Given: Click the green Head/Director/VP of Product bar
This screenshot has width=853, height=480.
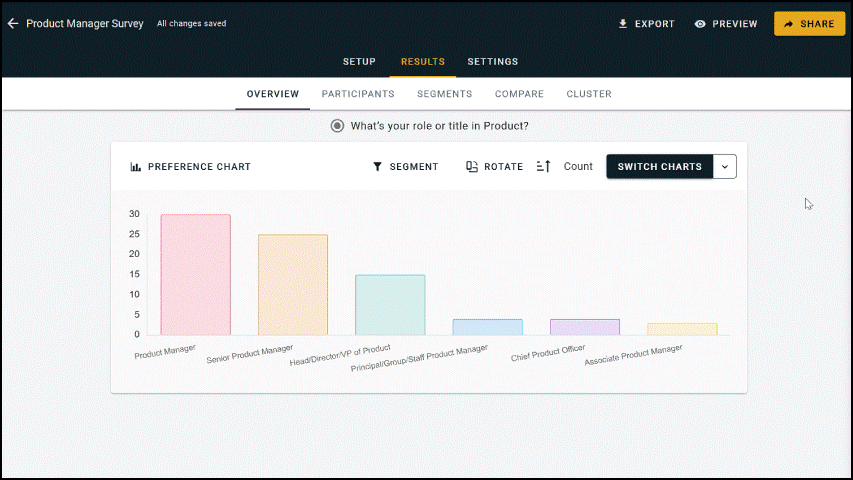Looking at the screenshot, I should (390, 305).
